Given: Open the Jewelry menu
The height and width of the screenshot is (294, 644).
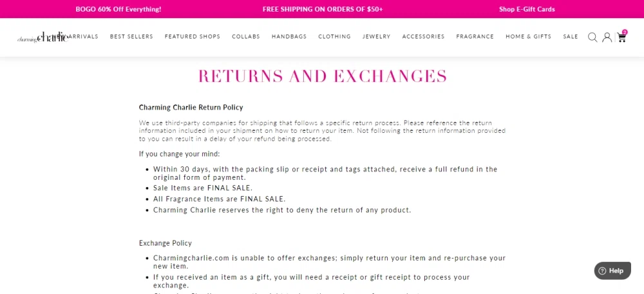Looking at the screenshot, I should click(376, 37).
